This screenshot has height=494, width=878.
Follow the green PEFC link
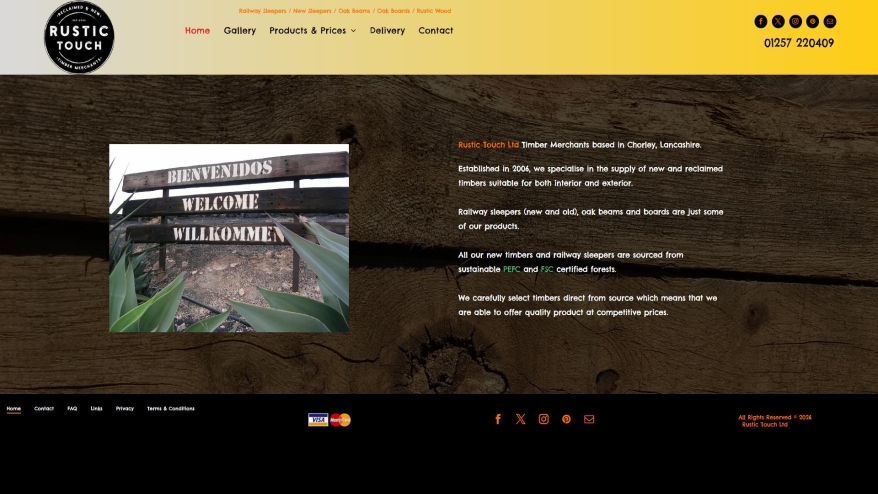[512, 269]
